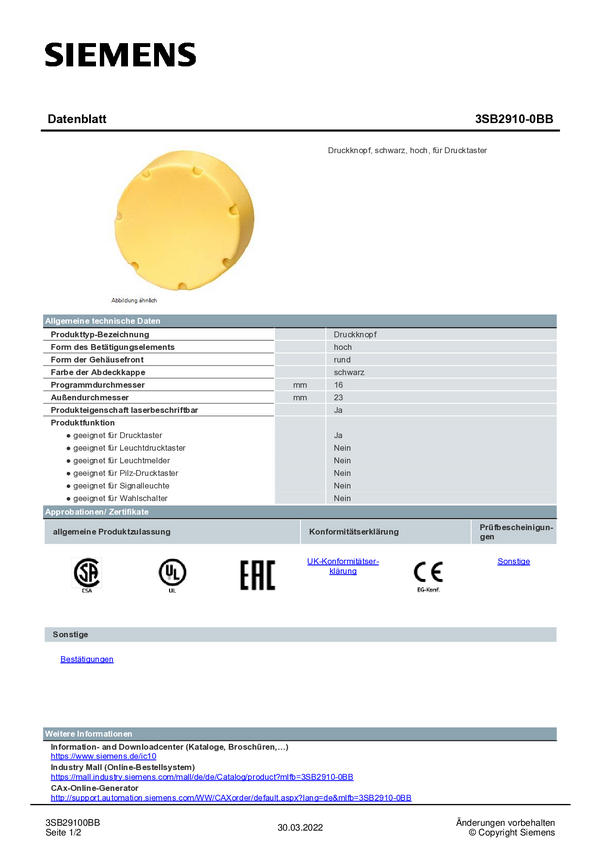Click the 'Abbildung ähnlich' image caption

134,300
